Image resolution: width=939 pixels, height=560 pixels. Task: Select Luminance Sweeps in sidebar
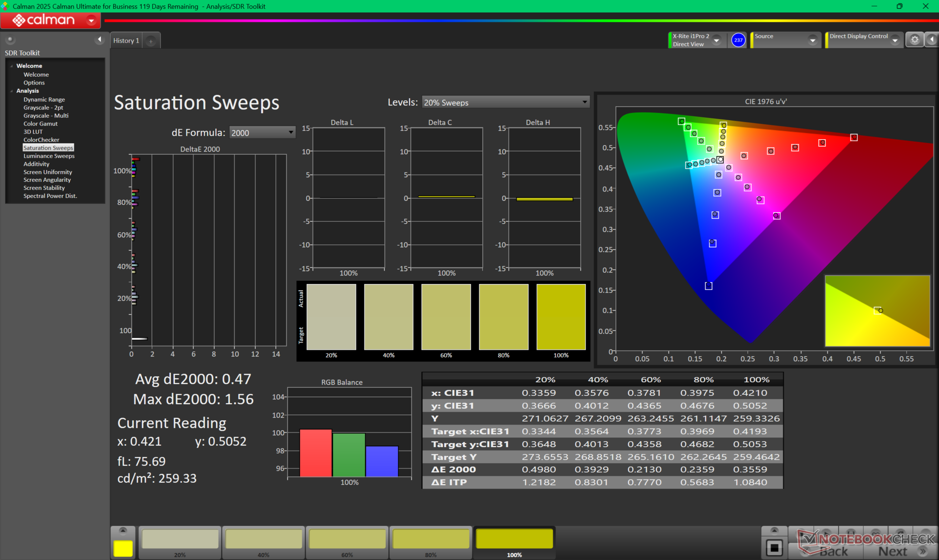click(49, 156)
